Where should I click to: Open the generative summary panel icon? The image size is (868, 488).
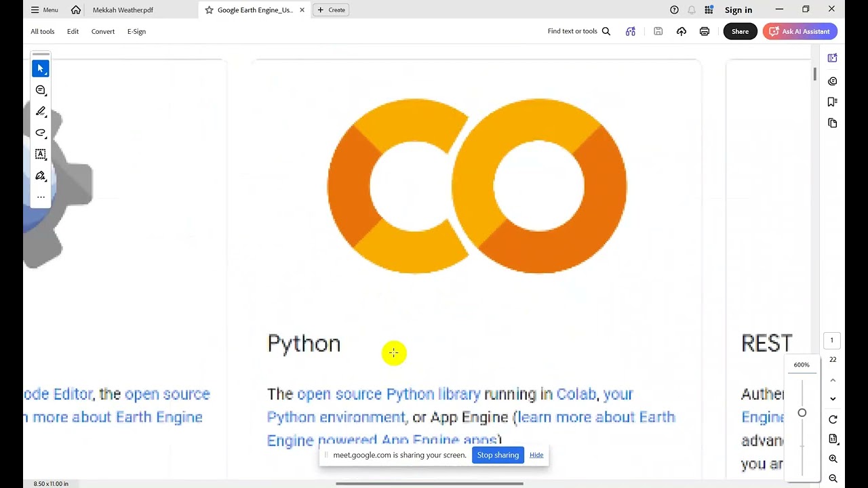pos(833,58)
